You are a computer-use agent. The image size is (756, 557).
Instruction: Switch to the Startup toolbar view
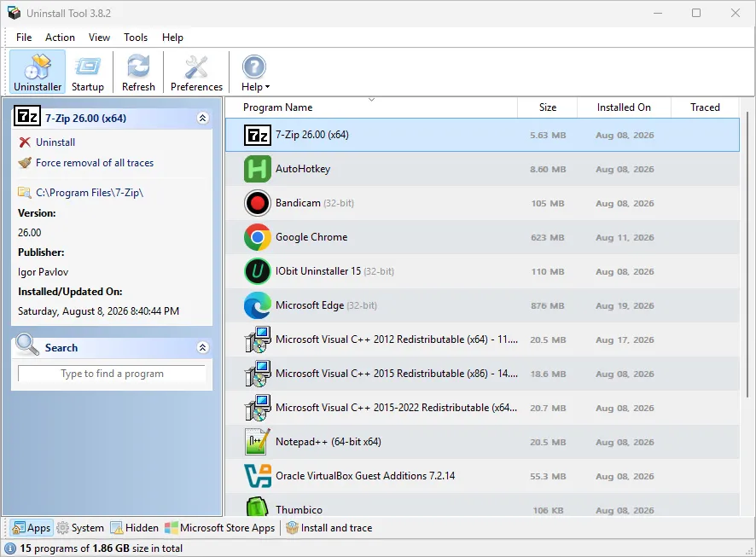[x=88, y=73]
